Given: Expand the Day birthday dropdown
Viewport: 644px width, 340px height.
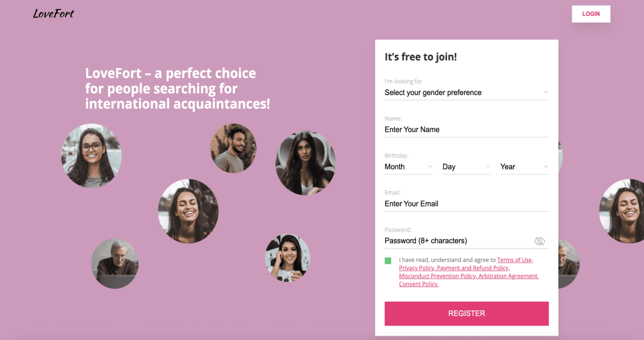Looking at the screenshot, I should click(466, 167).
